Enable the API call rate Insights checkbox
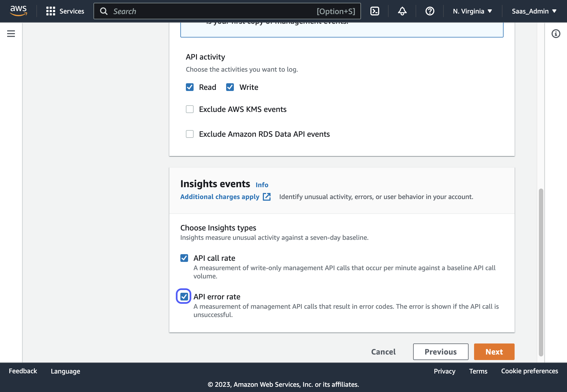 point(184,258)
